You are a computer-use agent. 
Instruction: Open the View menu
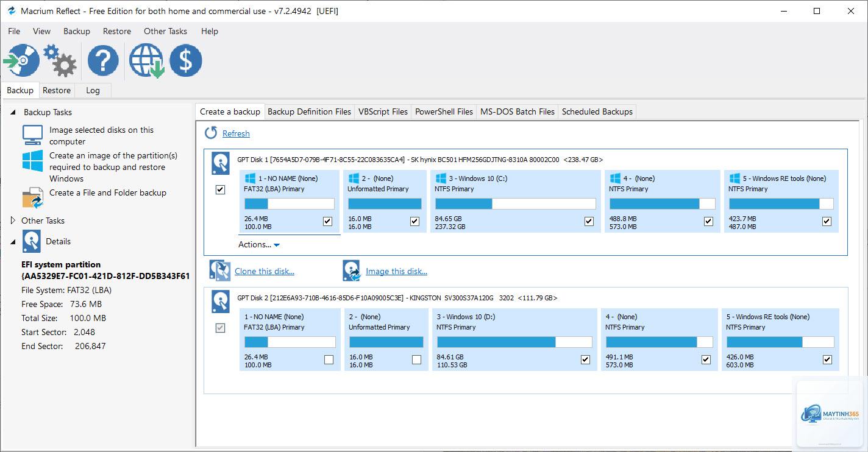point(42,31)
